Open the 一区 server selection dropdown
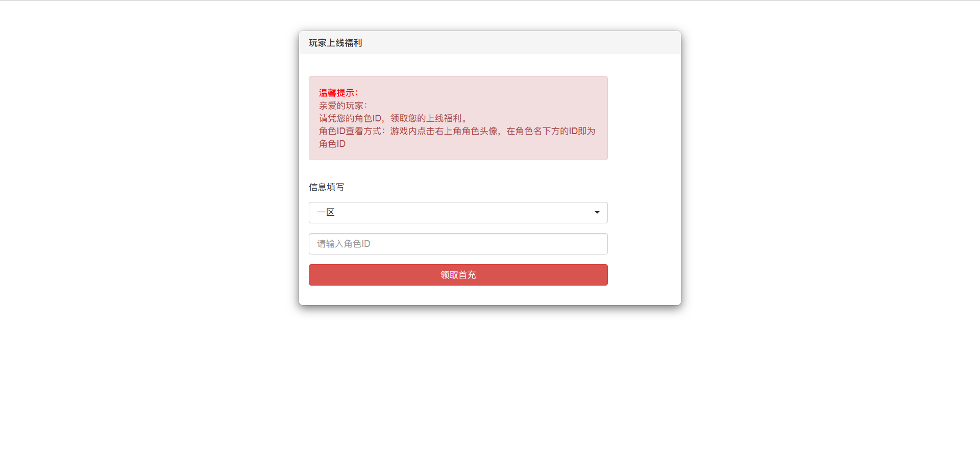 458,213
